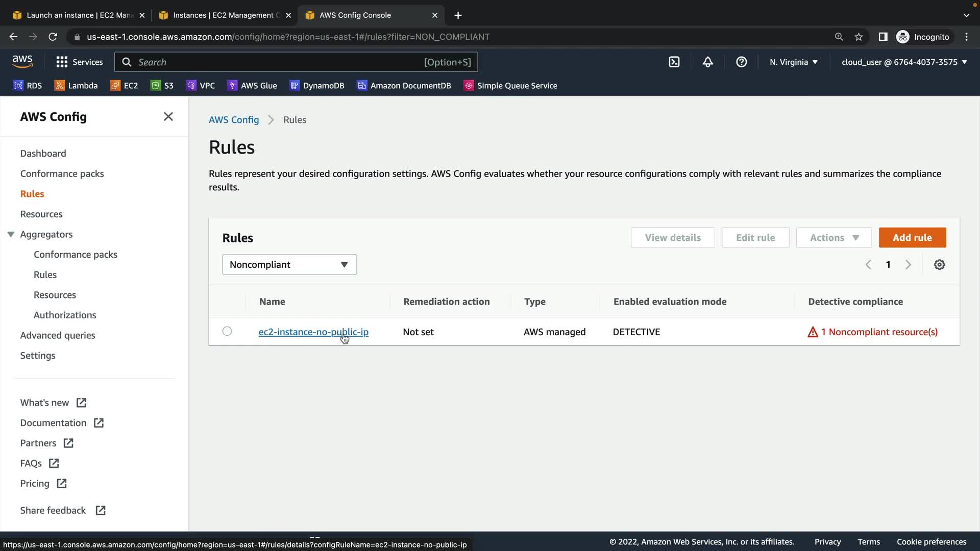The width and height of the screenshot is (980, 551).
Task: Open Advanced queries in the sidebar
Action: pyautogui.click(x=58, y=335)
